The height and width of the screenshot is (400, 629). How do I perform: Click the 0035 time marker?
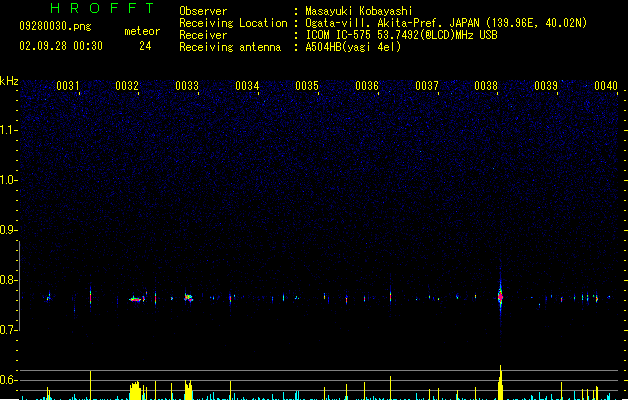tap(307, 86)
